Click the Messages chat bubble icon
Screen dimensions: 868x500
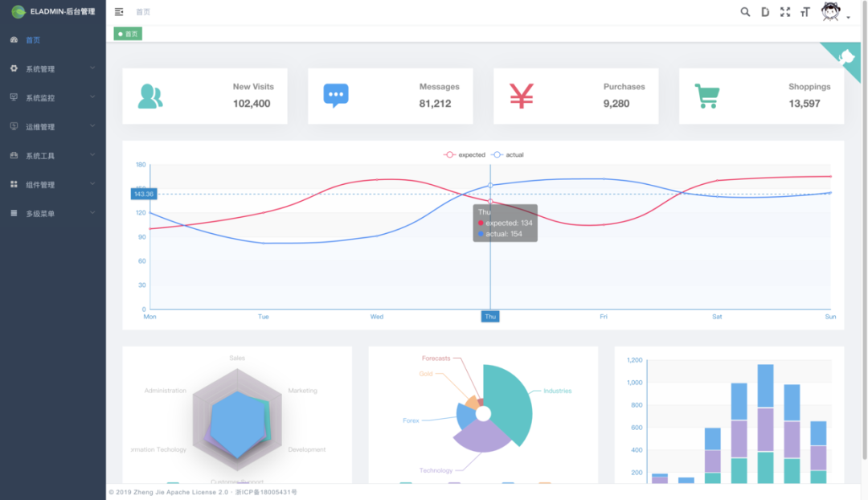(x=336, y=96)
